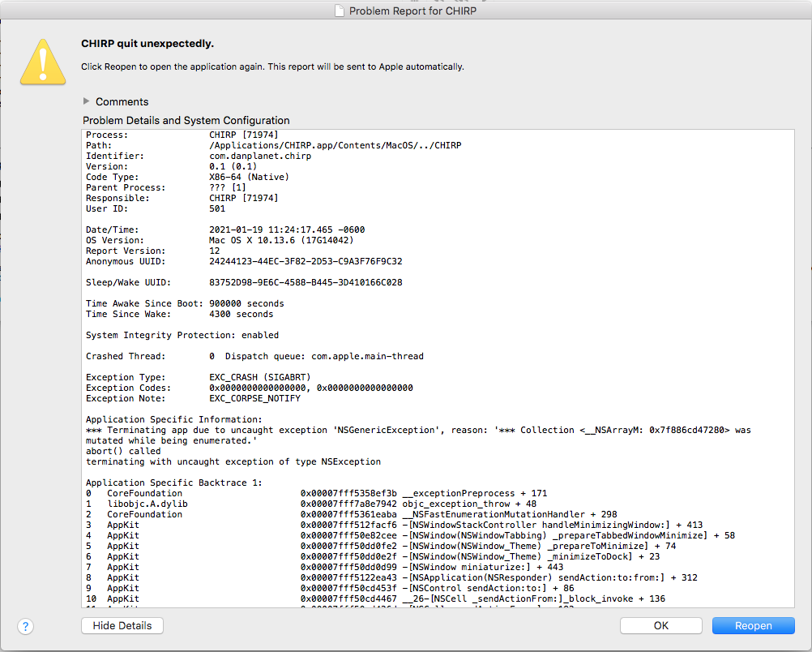Click frame 6 '_minimizeToDock] + 23'
This screenshot has width=812, height=652.
click(x=604, y=556)
